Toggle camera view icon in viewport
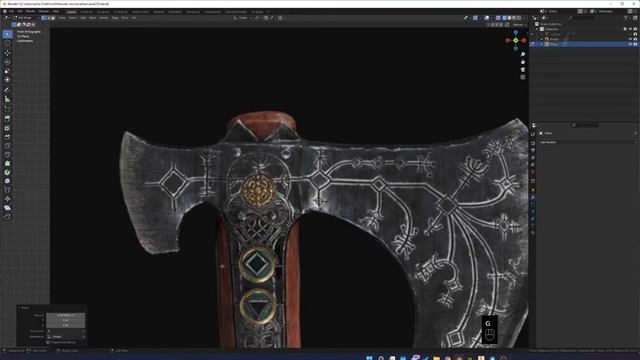This screenshot has height=360, width=640. pos(523,70)
